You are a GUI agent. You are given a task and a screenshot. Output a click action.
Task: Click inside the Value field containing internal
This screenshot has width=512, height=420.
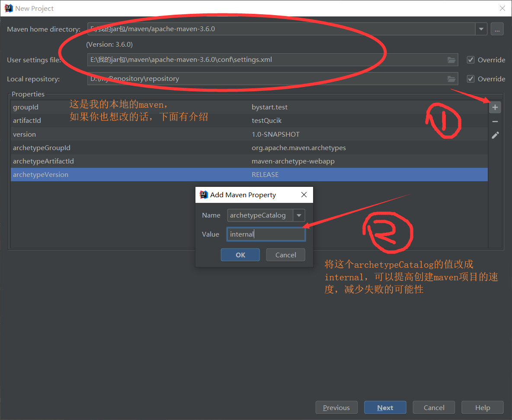(266, 234)
